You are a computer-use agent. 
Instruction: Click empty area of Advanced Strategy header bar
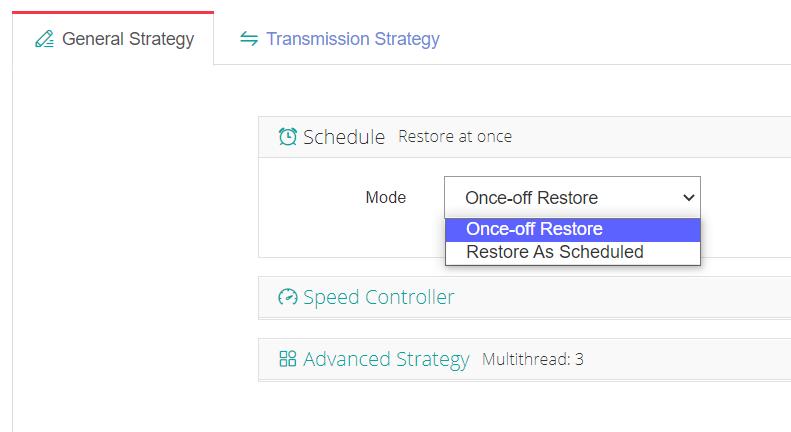tap(686, 359)
